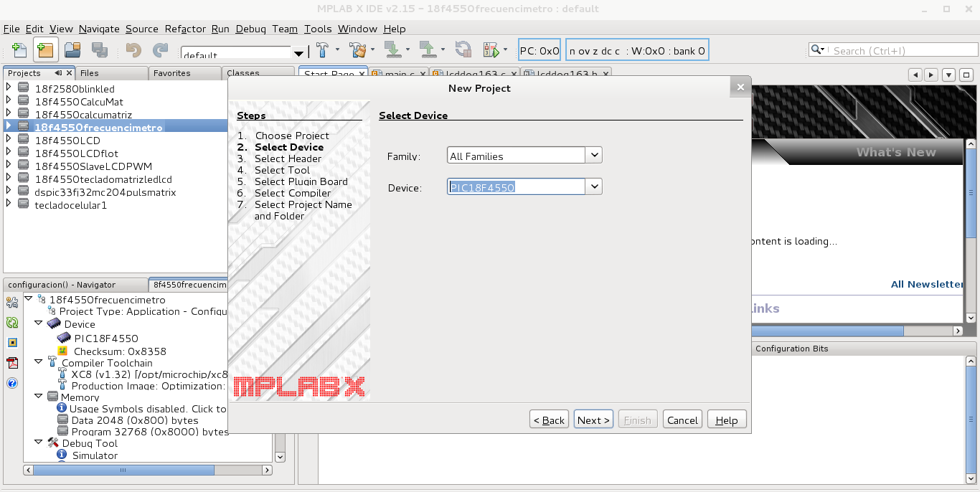The image size is (980, 492).
Task: Click the info icon beside Usage Symbols disabled
Action: pyautogui.click(x=62, y=408)
